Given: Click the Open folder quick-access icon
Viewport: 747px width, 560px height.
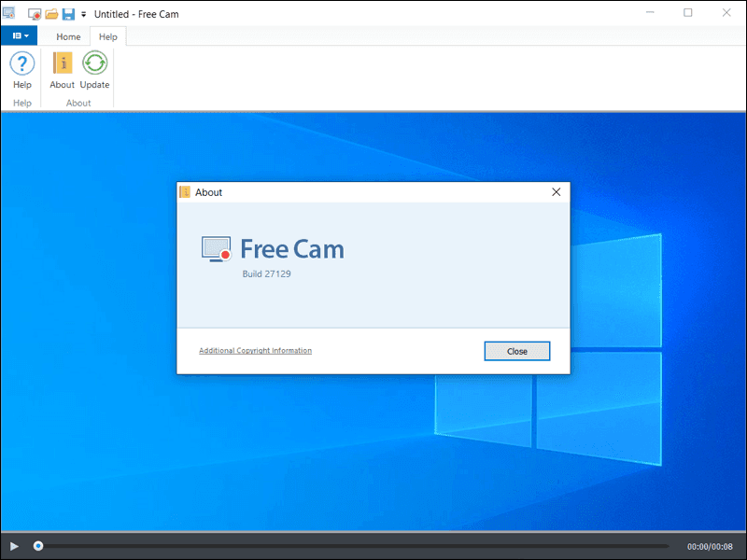Looking at the screenshot, I should point(51,14).
